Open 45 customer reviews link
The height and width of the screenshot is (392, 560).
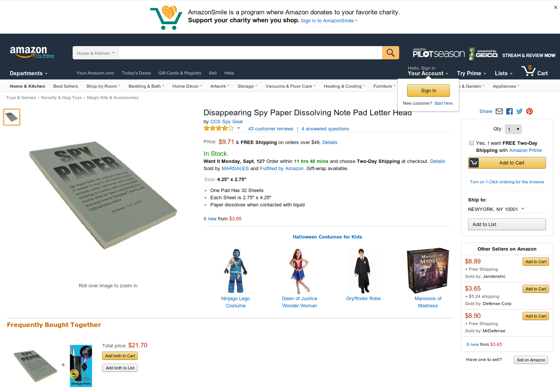click(x=271, y=129)
